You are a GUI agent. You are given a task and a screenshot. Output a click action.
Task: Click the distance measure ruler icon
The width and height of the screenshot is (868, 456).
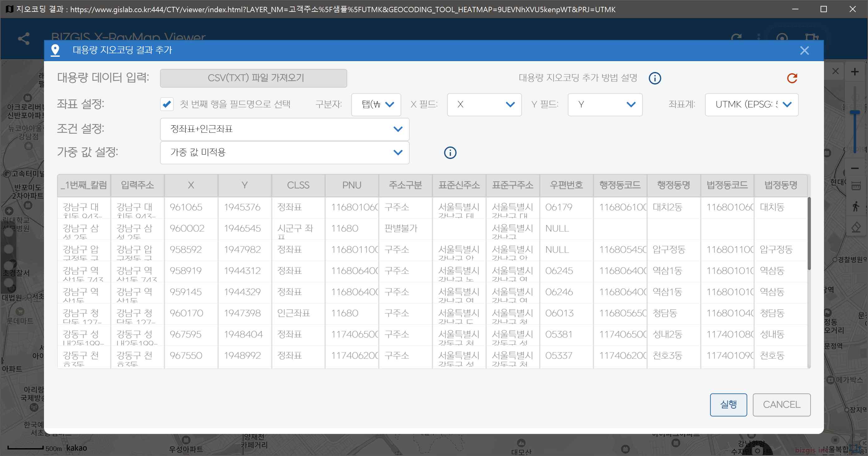click(x=856, y=185)
